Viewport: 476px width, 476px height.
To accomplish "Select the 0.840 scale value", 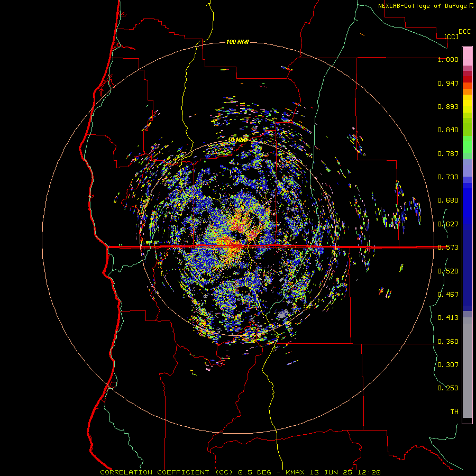I will click(448, 130).
